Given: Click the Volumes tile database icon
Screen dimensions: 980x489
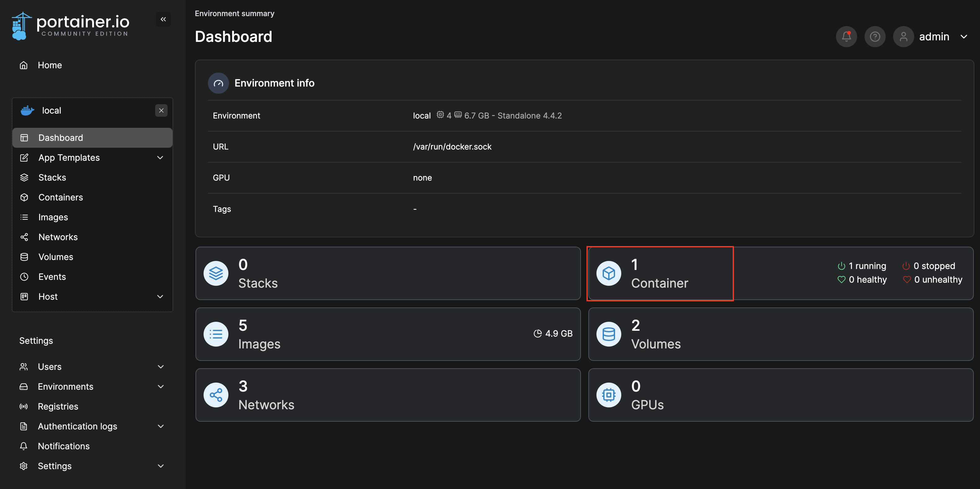Looking at the screenshot, I should coord(608,334).
